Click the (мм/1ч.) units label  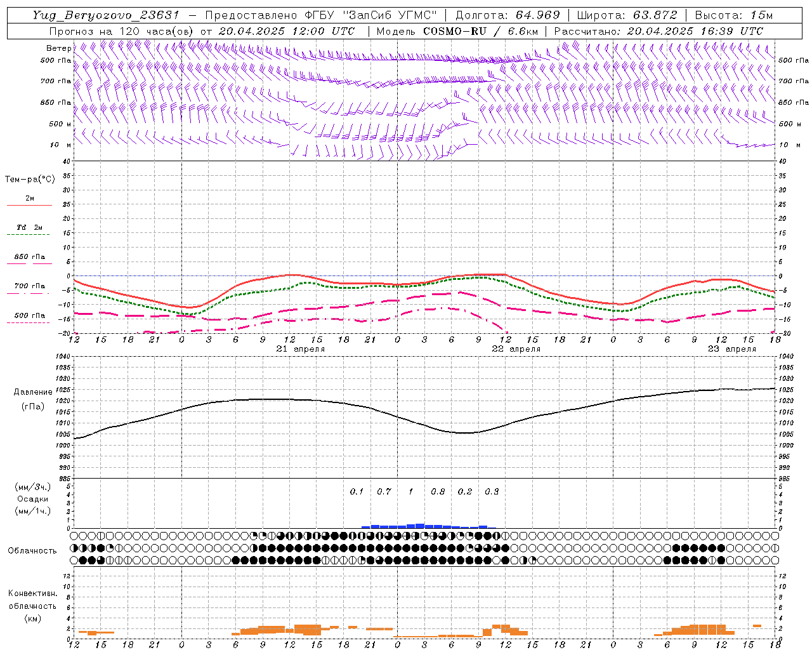(33, 511)
